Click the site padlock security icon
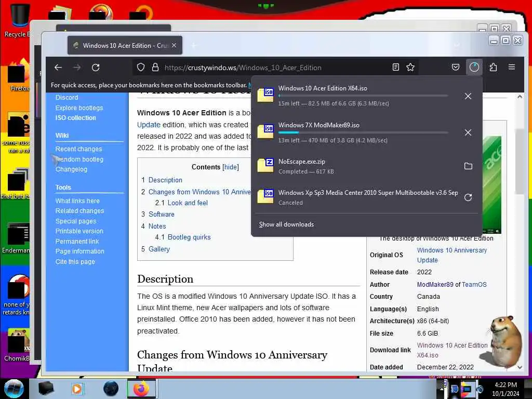This screenshot has width=532, height=399. [x=155, y=67]
